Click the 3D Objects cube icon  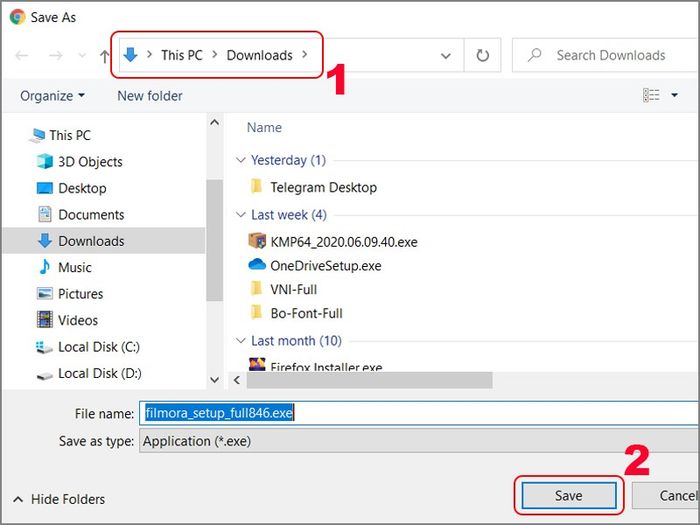[45, 161]
